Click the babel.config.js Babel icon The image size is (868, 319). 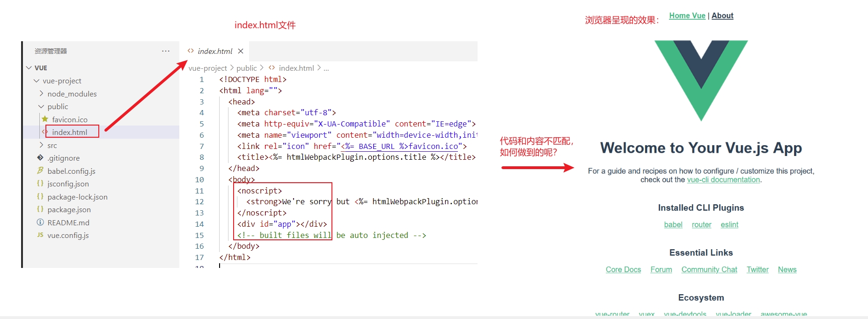click(x=40, y=171)
